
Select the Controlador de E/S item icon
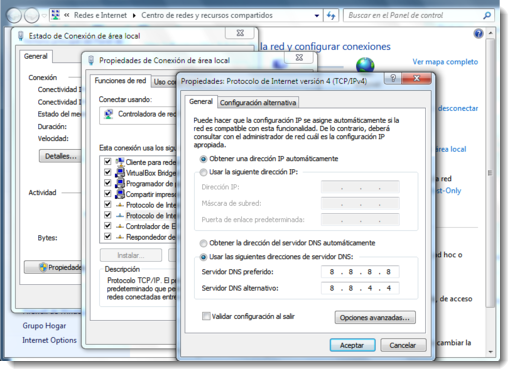[x=120, y=226]
